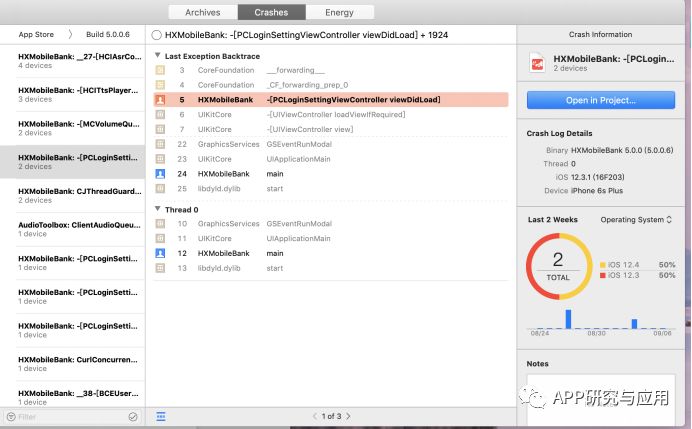Click App Store breadcrumb item

[36, 34]
